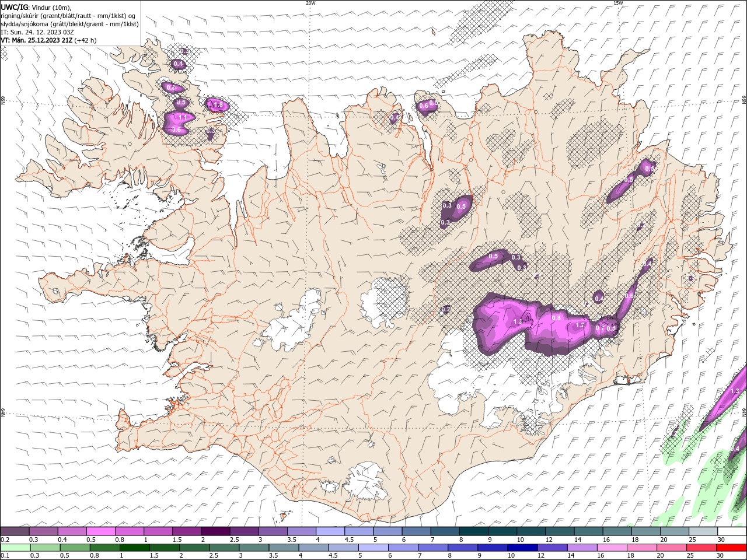Viewport: 747px width, 560px height.
Task: Choose the pale mint swatch starting the rain legend
Action: (15, 548)
